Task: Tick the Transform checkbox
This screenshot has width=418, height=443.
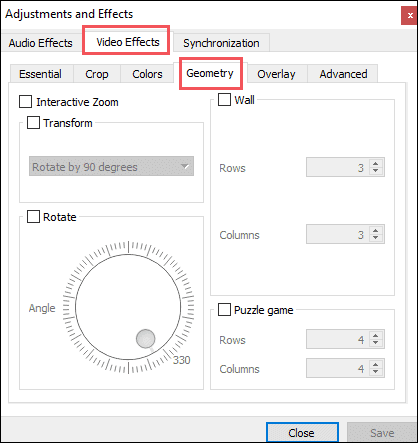Action: pos(33,123)
